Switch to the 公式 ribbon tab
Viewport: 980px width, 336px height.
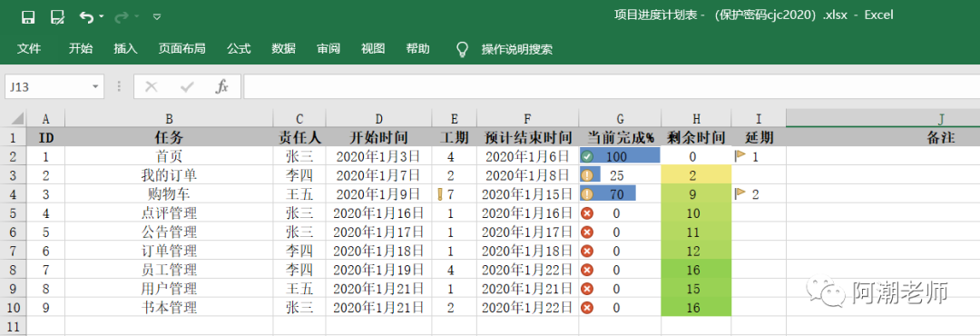tap(239, 49)
